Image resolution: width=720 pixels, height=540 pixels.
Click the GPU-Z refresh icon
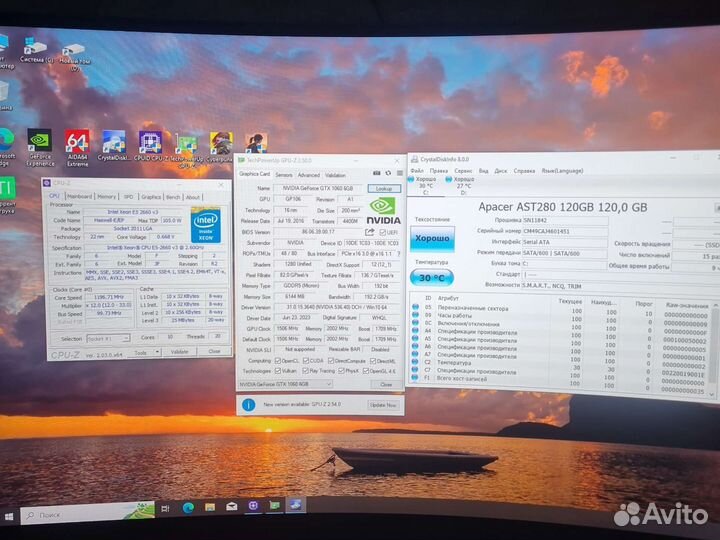point(388,173)
